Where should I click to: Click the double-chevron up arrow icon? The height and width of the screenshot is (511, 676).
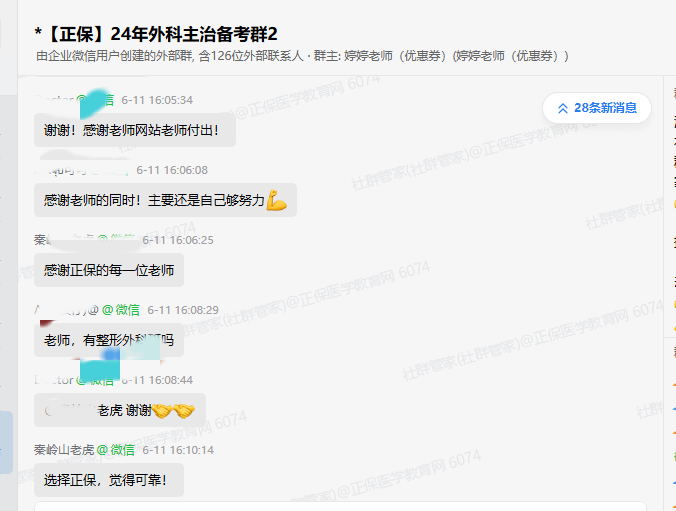(563, 108)
